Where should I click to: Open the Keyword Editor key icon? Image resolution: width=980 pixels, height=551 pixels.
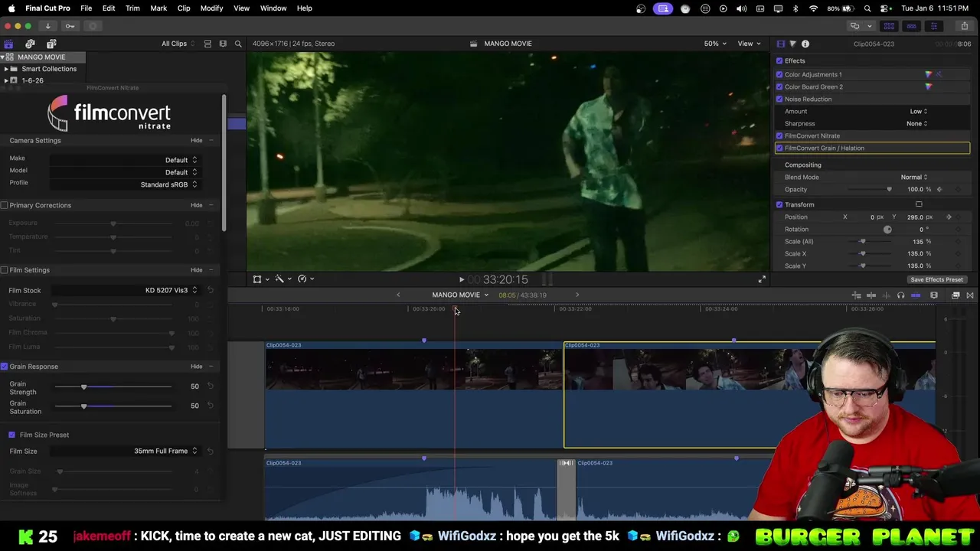(70, 26)
